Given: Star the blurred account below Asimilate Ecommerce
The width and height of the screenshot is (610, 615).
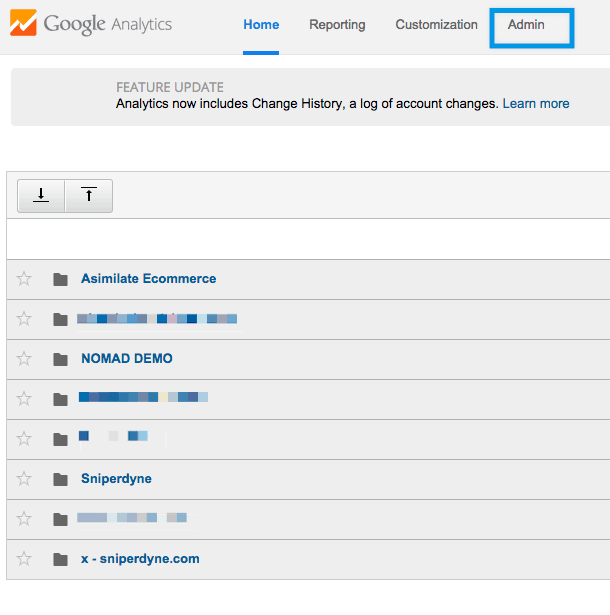Looking at the screenshot, I should tap(24, 318).
